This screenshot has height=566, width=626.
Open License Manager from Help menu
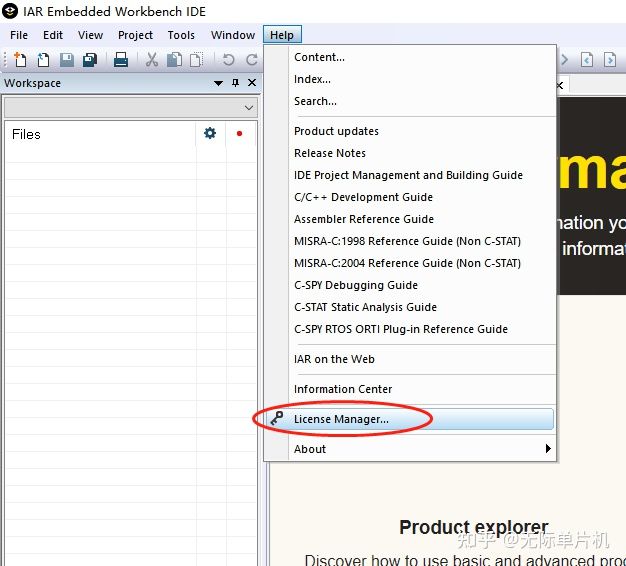click(341, 419)
